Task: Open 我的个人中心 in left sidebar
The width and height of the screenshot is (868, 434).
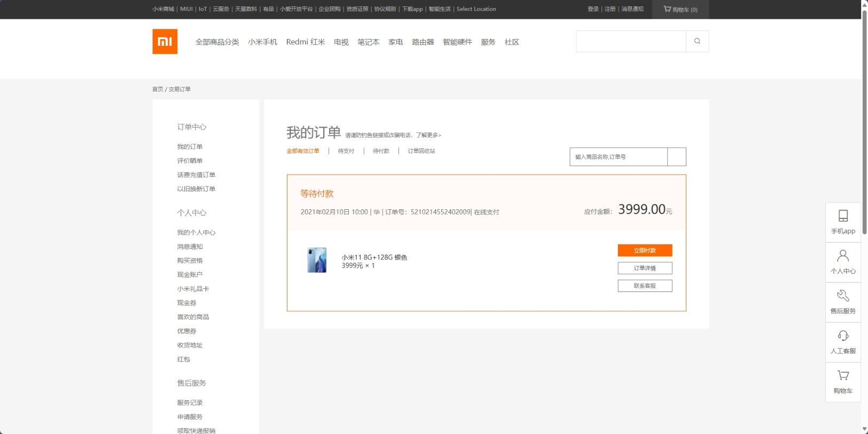Action: 197,233
